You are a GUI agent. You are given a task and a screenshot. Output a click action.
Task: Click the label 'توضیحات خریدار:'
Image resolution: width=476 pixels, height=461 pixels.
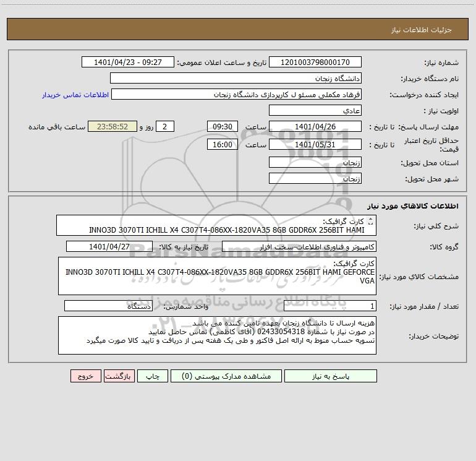[x=434, y=337]
